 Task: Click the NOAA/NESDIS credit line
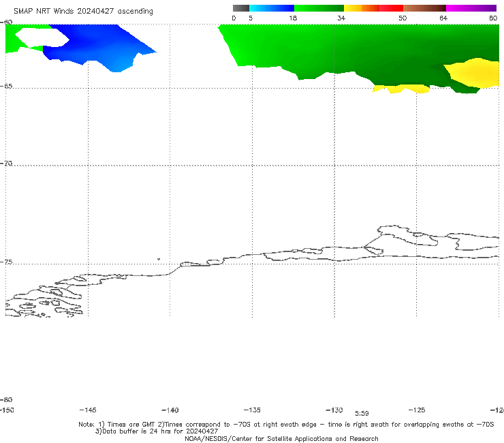pyautogui.click(x=281, y=439)
